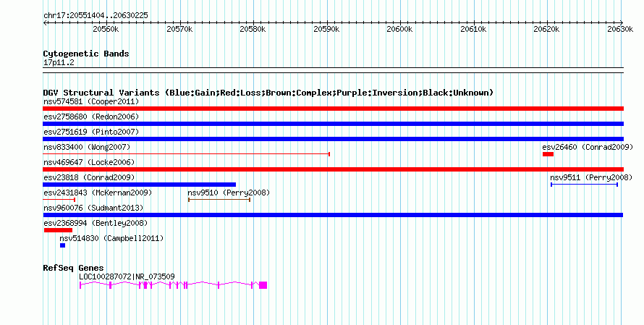Image resolution: width=644 pixels, height=325 pixels.
Task: Click the Cytogenetic Bands track title
Action: pyautogui.click(x=86, y=54)
